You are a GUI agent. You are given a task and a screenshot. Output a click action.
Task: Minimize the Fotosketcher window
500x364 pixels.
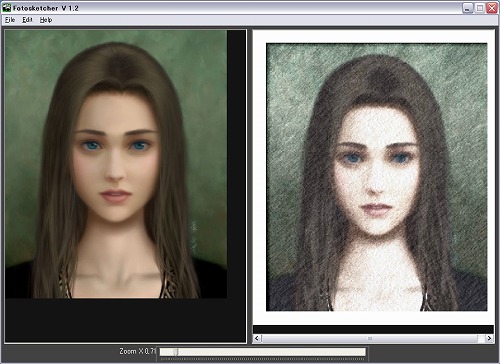click(468, 8)
